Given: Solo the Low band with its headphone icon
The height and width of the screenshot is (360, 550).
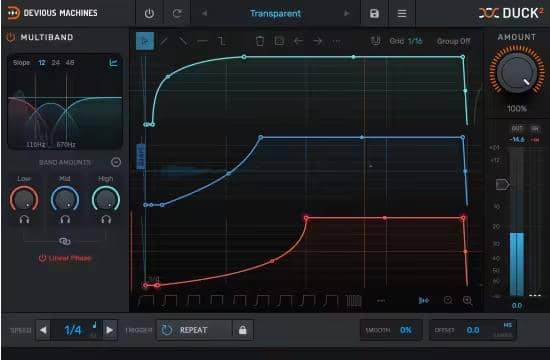Looking at the screenshot, I should coord(24,220).
